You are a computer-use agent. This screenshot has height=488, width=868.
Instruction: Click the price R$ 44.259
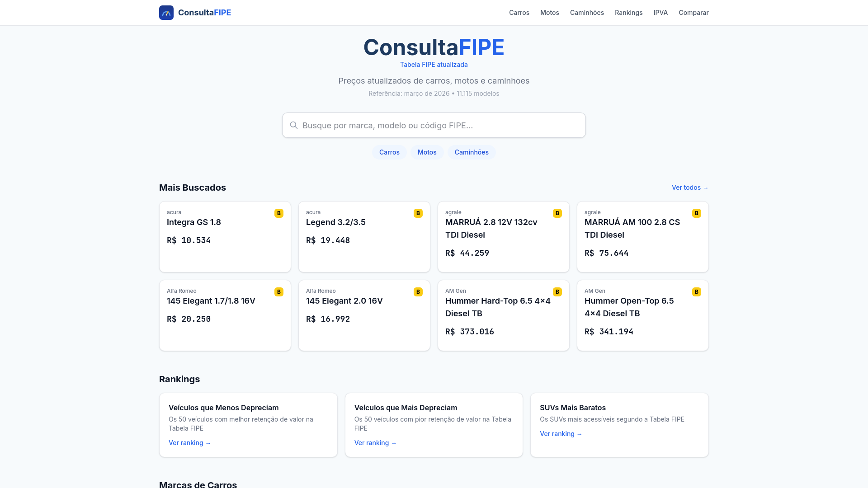click(467, 253)
